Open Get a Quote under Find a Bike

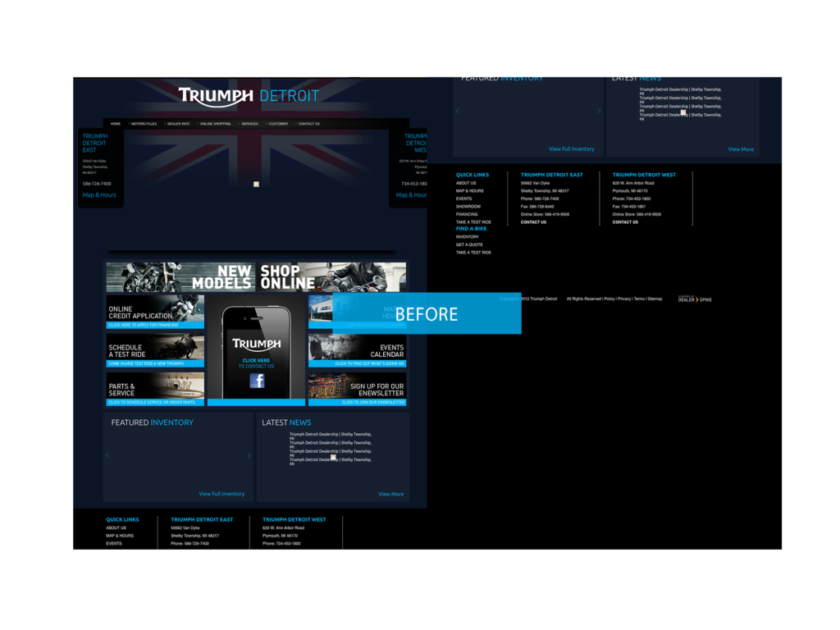pyautogui.click(x=469, y=244)
